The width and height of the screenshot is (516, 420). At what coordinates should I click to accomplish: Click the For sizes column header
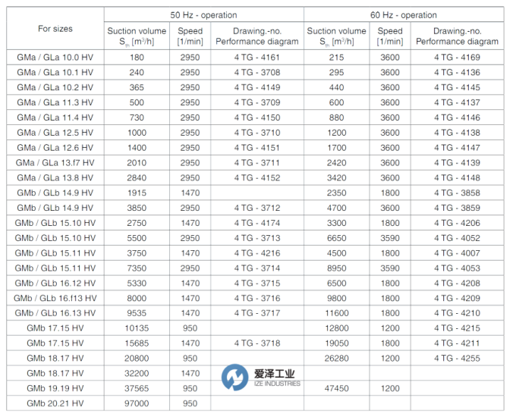[55, 29]
